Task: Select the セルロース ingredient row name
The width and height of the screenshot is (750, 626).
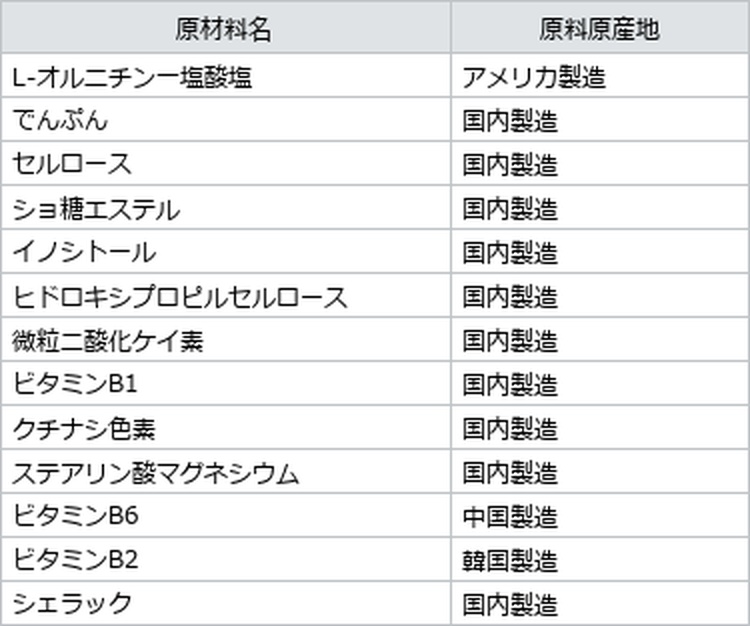Action: pyautogui.click(x=226, y=164)
